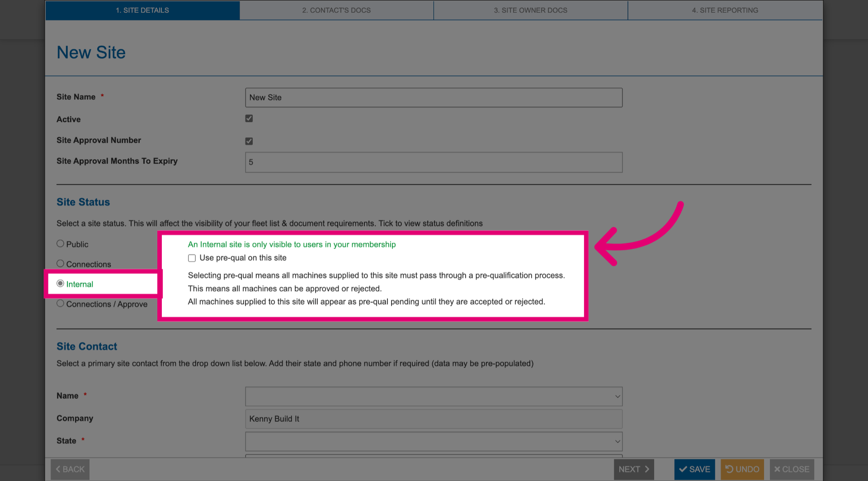868x481 pixels.
Task: Go to Site Owner Docs tab
Action: [x=530, y=10]
